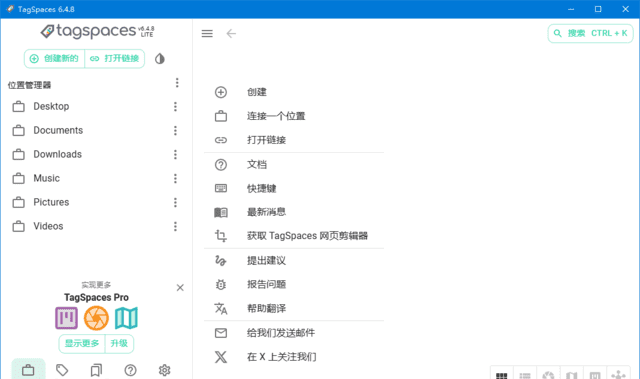Click 给我们发送邮件
This screenshot has height=379, width=640.
coord(294,333)
